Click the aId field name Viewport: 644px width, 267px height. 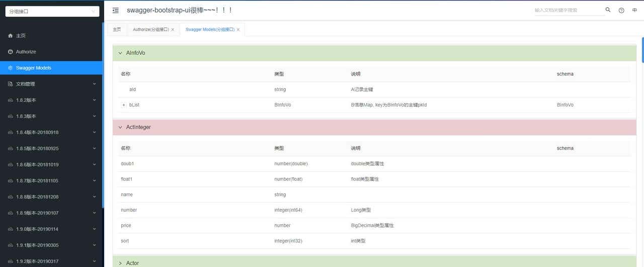tap(133, 90)
